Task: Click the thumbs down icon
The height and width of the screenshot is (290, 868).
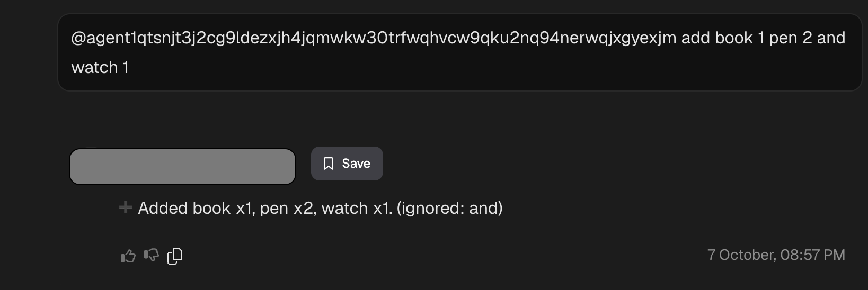Action: pos(152,256)
